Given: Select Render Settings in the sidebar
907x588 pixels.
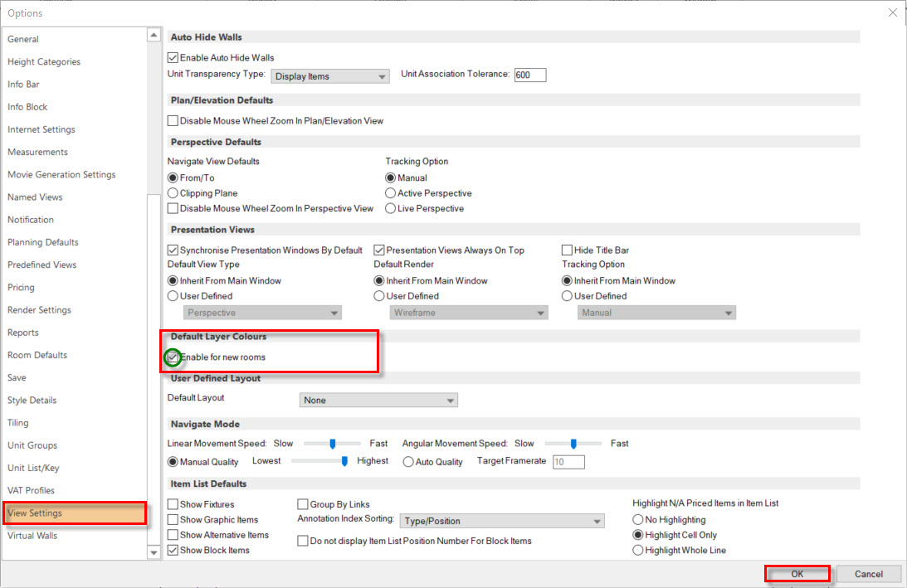Looking at the screenshot, I should pyautogui.click(x=39, y=309).
